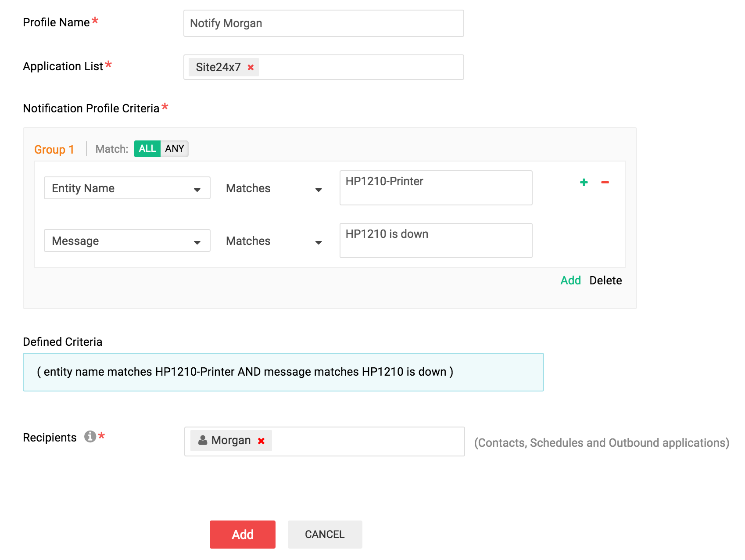
Task: Click the HP1210-Printer value text box
Action: 436,188
